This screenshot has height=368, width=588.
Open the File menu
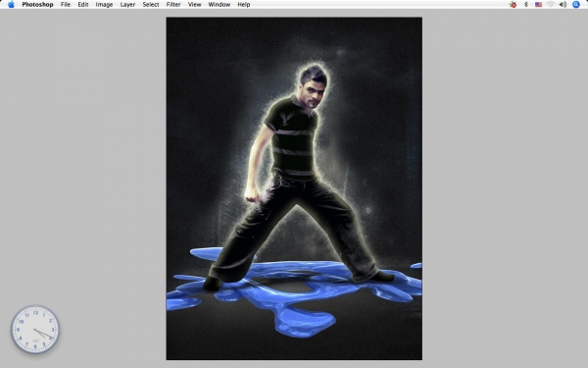click(66, 5)
